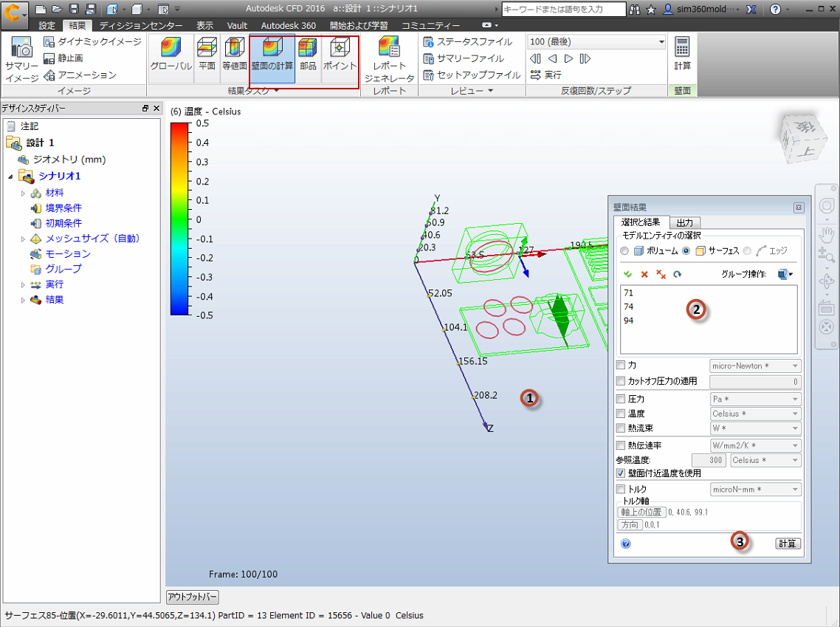Open the Status file
840x627 pixels.
[x=468, y=42]
